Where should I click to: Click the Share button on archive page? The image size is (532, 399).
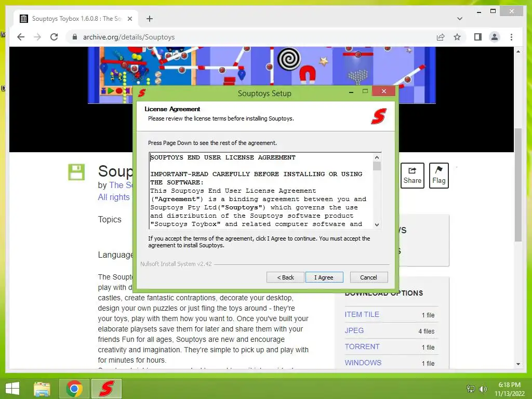(x=412, y=176)
